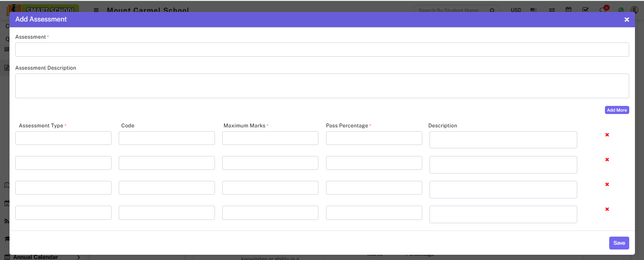Open the calendar icon in top bar
644x260 pixels.
pos(568,10)
